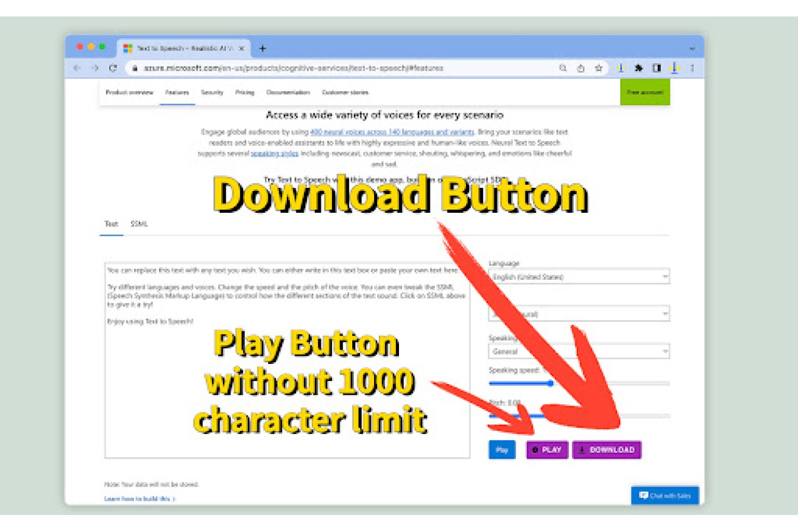Click the tab search chevron in the tab strip
Image resolution: width=798 pixels, height=532 pixels.
click(692, 48)
